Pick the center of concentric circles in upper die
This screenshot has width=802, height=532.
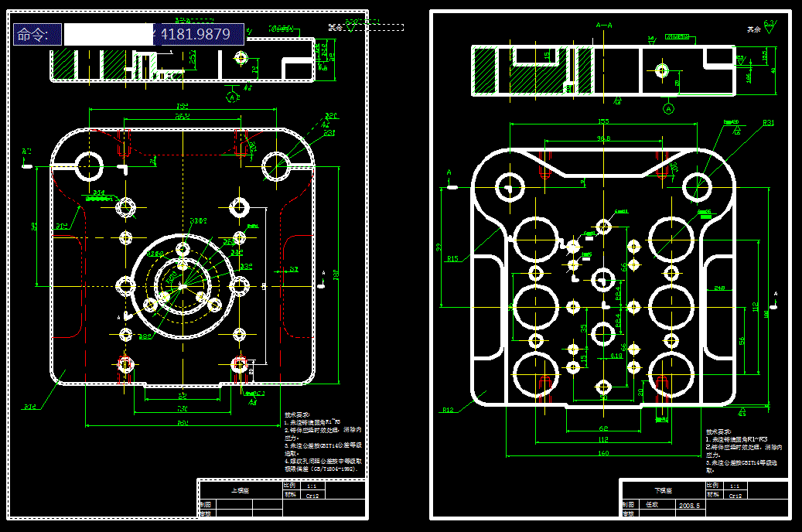(x=183, y=286)
